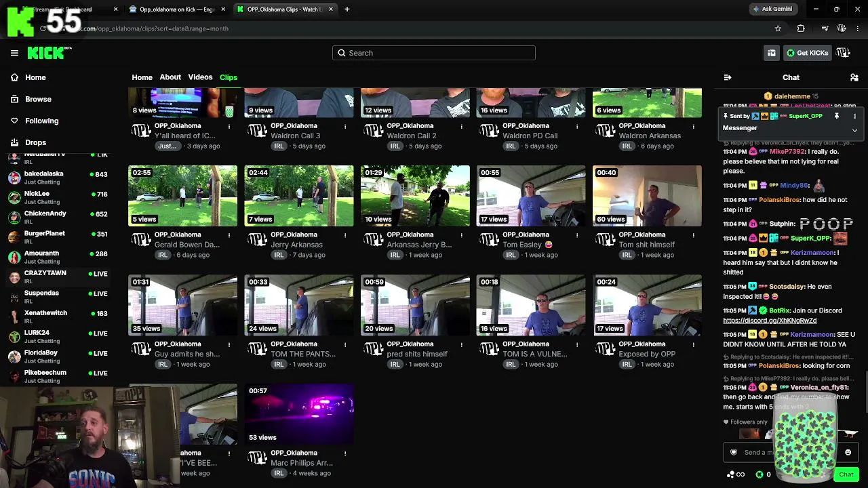The height and width of the screenshot is (488, 868).
Task: Open Pikebeechum channel in sidebar
Action: [58, 376]
